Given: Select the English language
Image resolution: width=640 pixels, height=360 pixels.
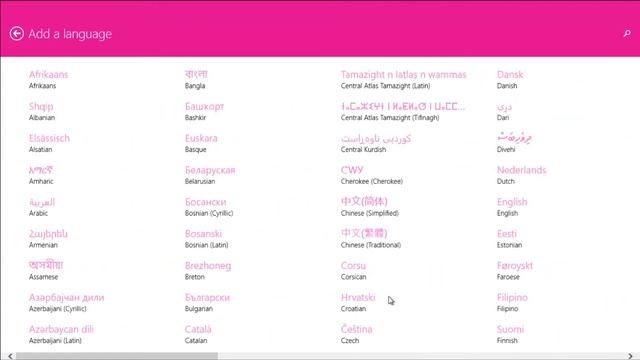Looking at the screenshot, I should click(512, 207).
